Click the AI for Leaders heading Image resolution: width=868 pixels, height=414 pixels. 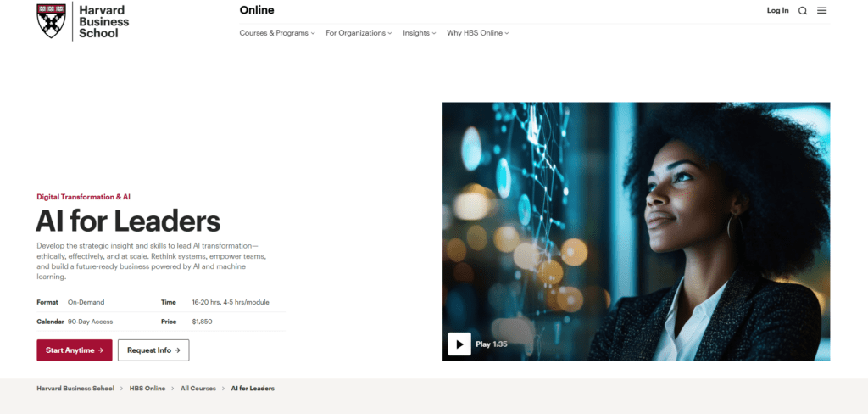pyautogui.click(x=128, y=221)
